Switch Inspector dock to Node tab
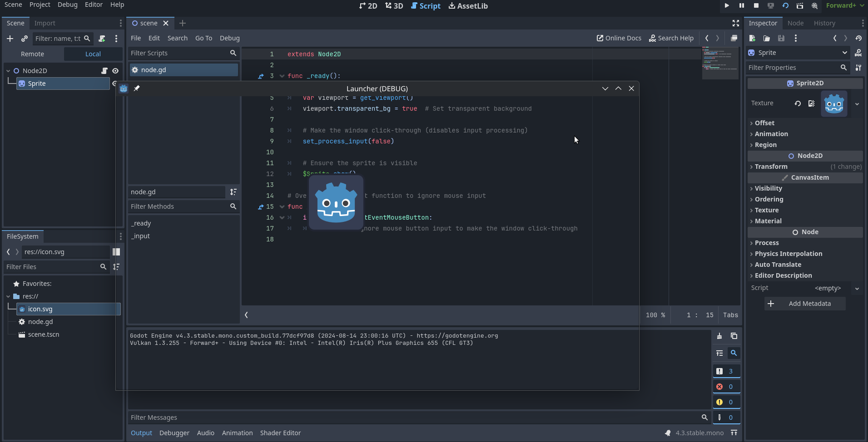Screen dimensions: 868x442 point(795,23)
